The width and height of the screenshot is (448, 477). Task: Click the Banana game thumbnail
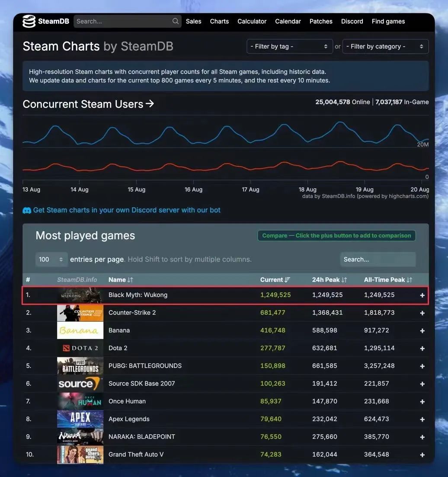[80, 330]
